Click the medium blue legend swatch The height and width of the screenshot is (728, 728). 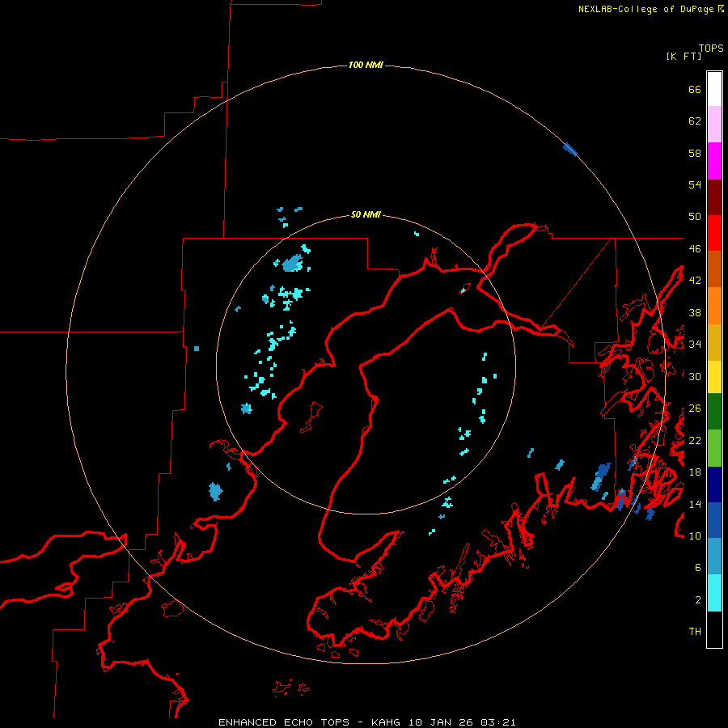click(x=714, y=520)
